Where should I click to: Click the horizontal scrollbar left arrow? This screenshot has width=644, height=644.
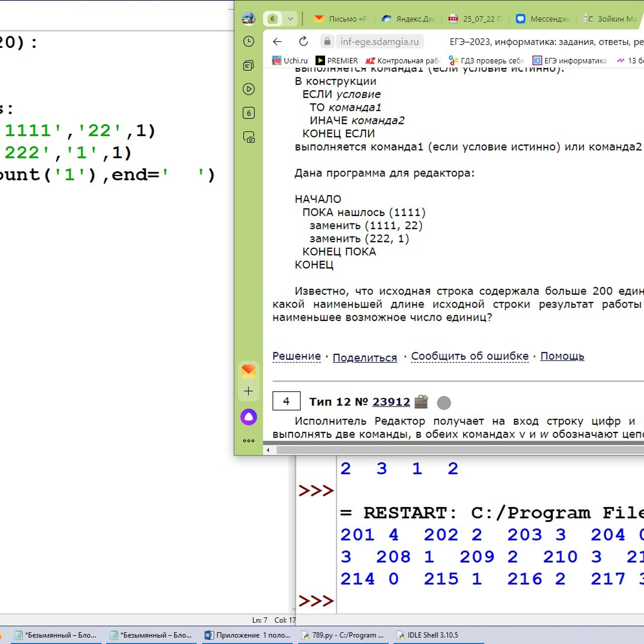(268, 450)
